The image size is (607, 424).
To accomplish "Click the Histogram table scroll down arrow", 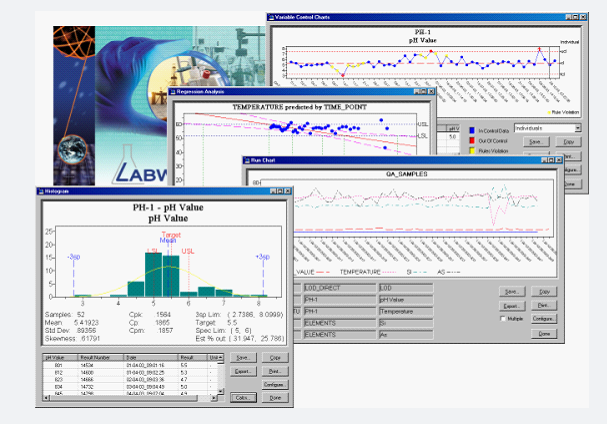I will pos(221,391).
